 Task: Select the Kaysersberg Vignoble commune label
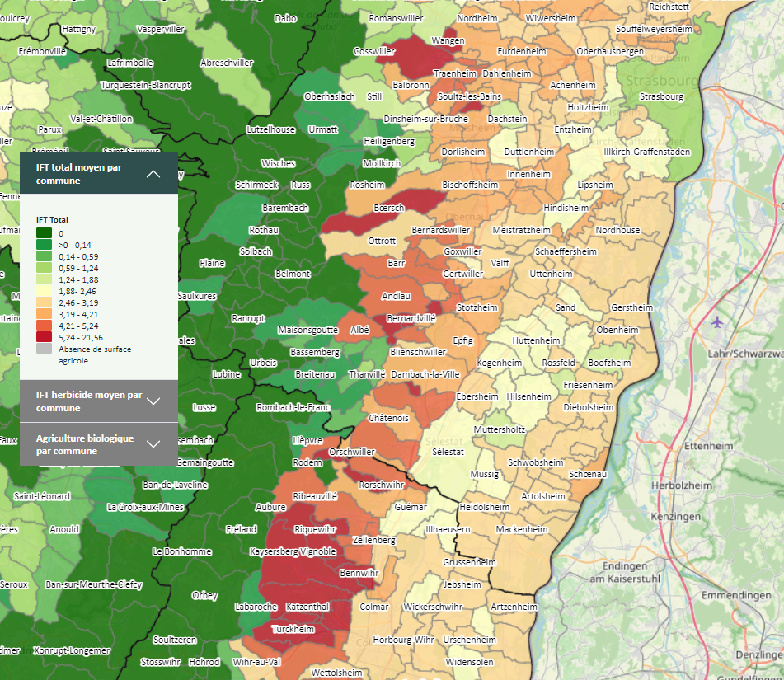coord(293,551)
